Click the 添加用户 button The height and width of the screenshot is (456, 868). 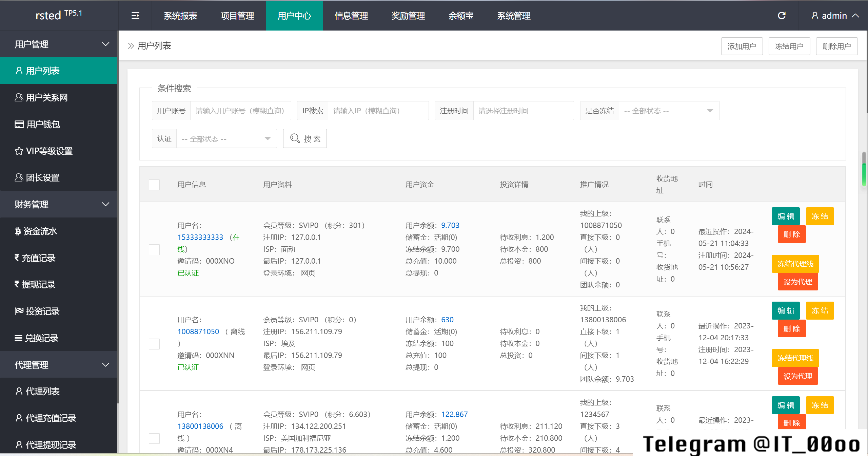point(742,46)
